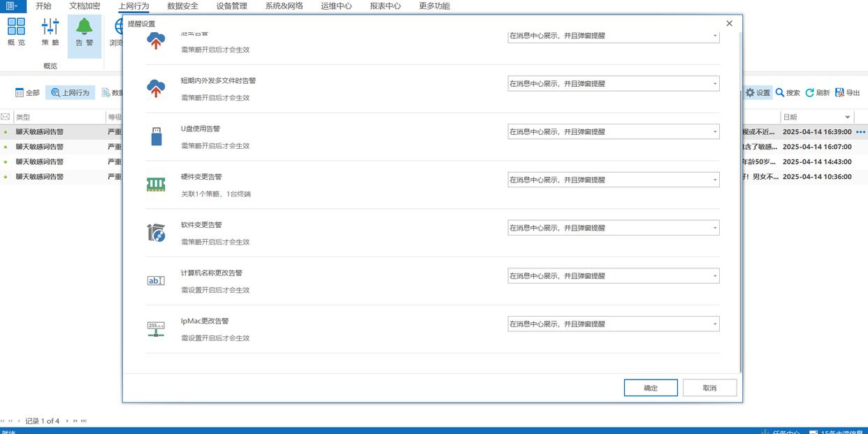Switch to the 系统&网络 ribbon tab

[x=284, y=6]
